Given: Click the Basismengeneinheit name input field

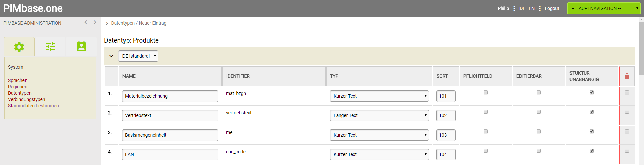Looking at the screenshot, I should 170,135.
